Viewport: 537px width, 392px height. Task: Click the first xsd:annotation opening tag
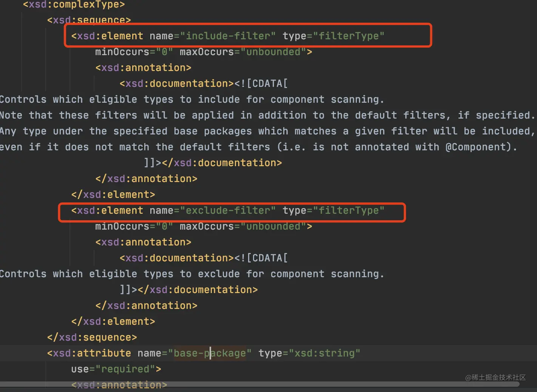[x=143, y=68]
